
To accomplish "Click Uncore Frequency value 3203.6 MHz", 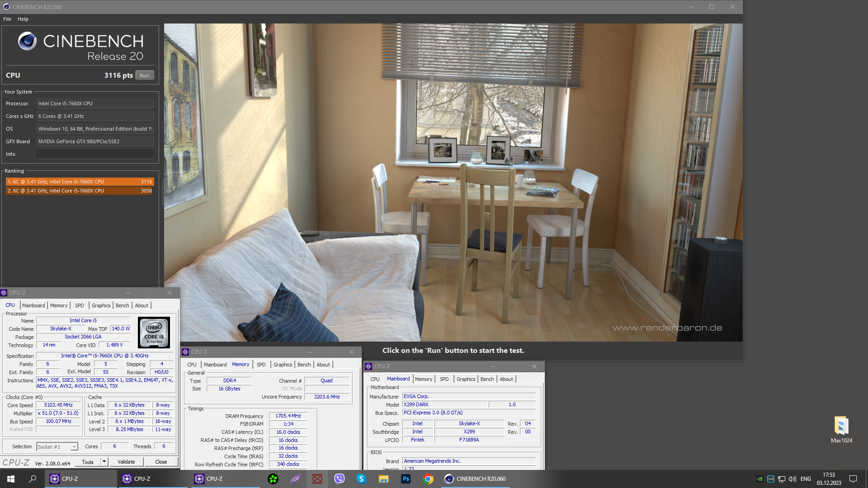I will [x=327, y=397].
